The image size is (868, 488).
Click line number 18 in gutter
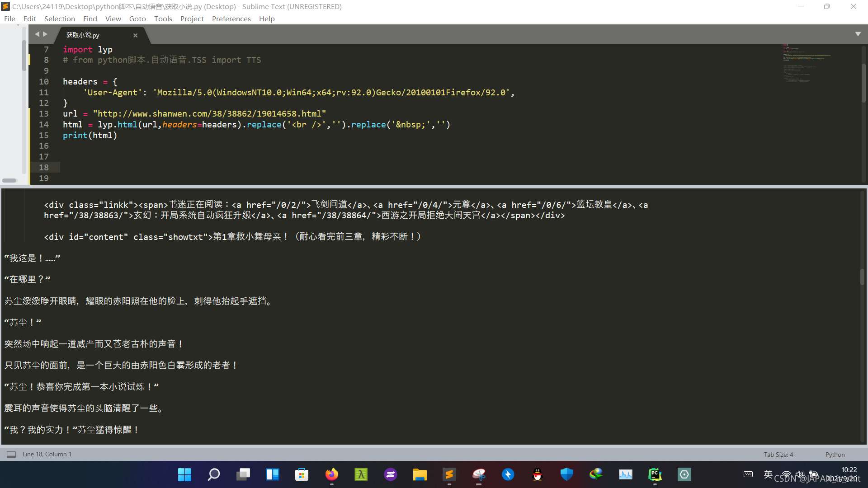pos(44,167)
